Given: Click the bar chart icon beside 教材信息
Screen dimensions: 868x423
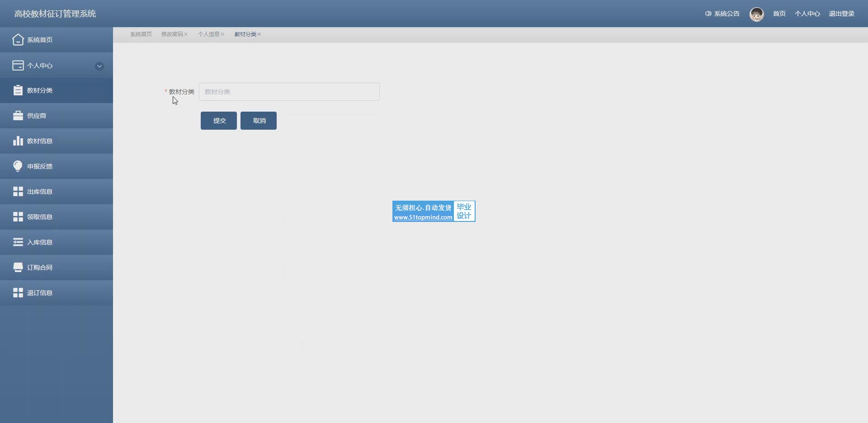Looking at the screenshot, I should 18,141.
